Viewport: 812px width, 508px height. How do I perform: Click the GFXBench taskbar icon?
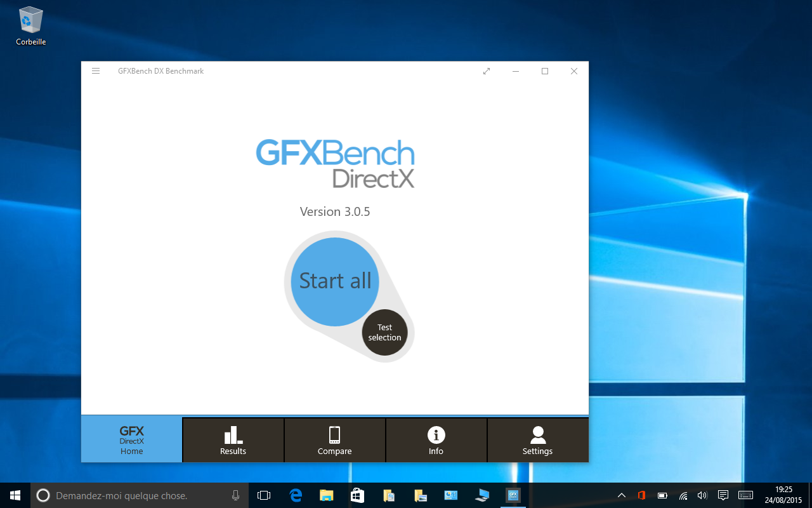pyautogui.click(x=514, y=495)
